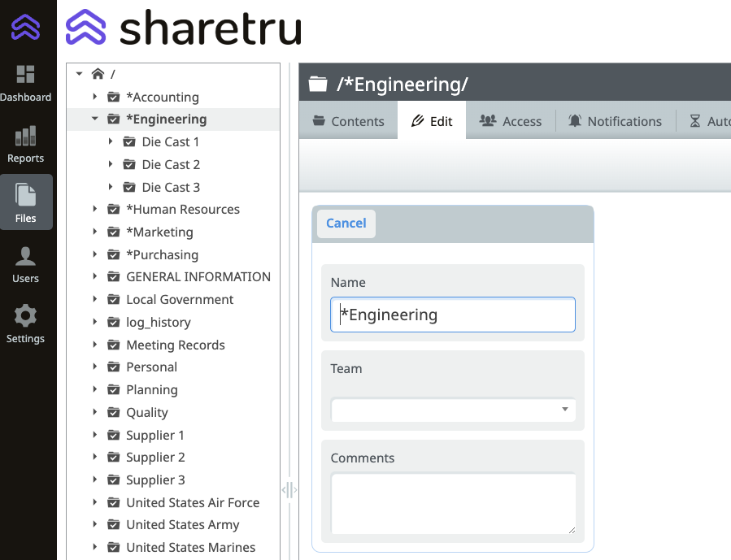Open the Team dropdown
731x560 pixels.
coord(453,410)
